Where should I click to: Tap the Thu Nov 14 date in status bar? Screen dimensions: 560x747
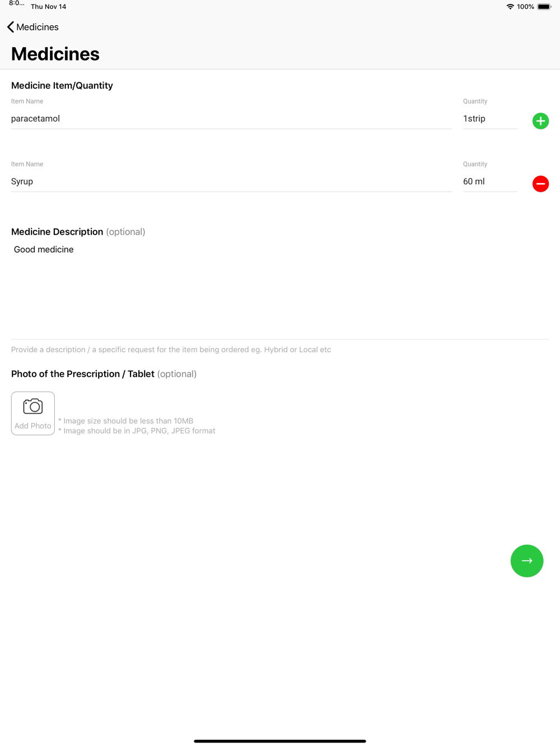click(49, 7)
